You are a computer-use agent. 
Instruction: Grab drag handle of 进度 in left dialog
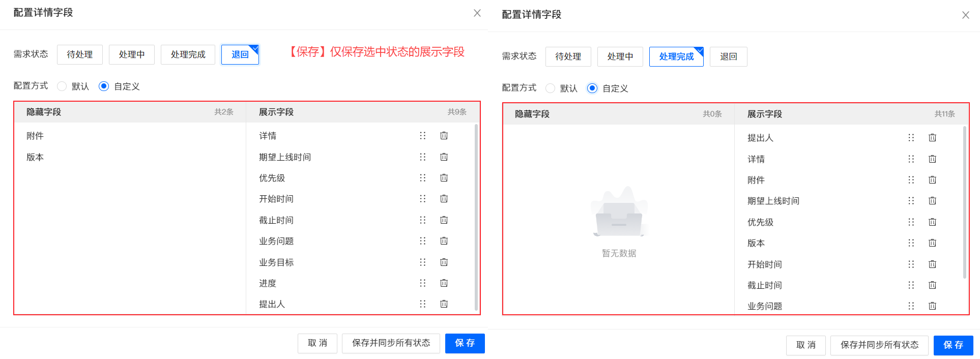click(x=422, y=283)
